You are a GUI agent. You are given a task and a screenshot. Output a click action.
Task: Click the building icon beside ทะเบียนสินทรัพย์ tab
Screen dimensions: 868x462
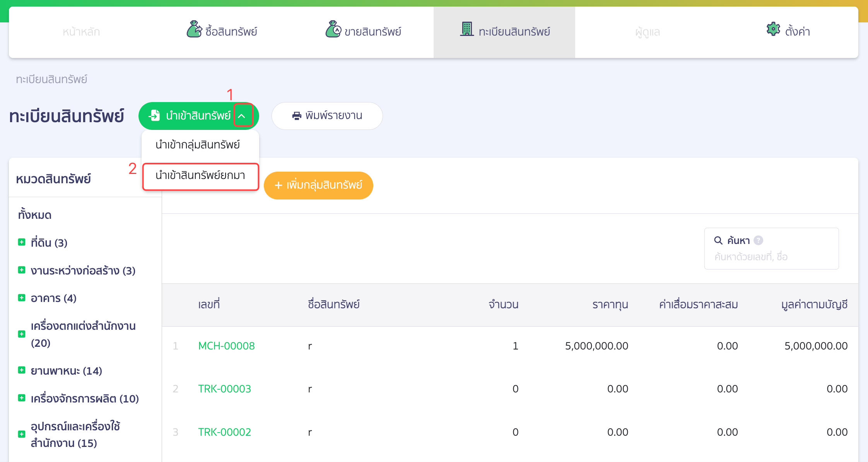click(467, 29)
